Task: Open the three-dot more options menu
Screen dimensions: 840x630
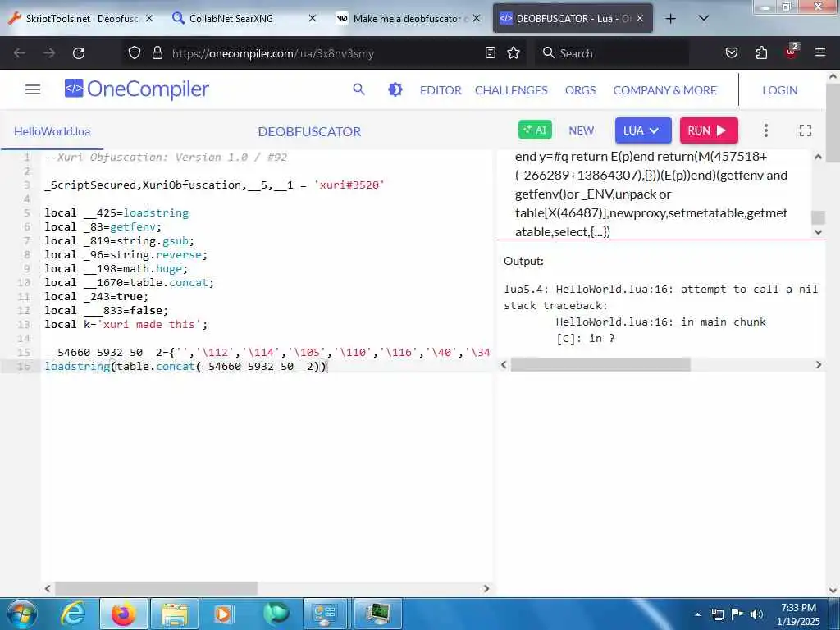Action: (765, 130)
